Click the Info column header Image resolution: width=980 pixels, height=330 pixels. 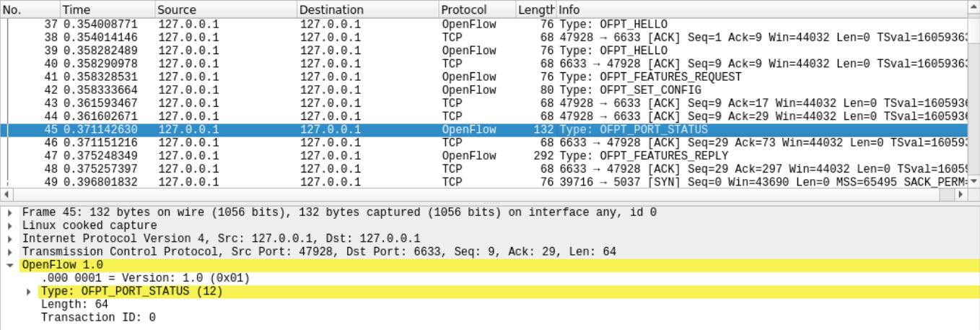pyautogui.click(x=758, y=10)
